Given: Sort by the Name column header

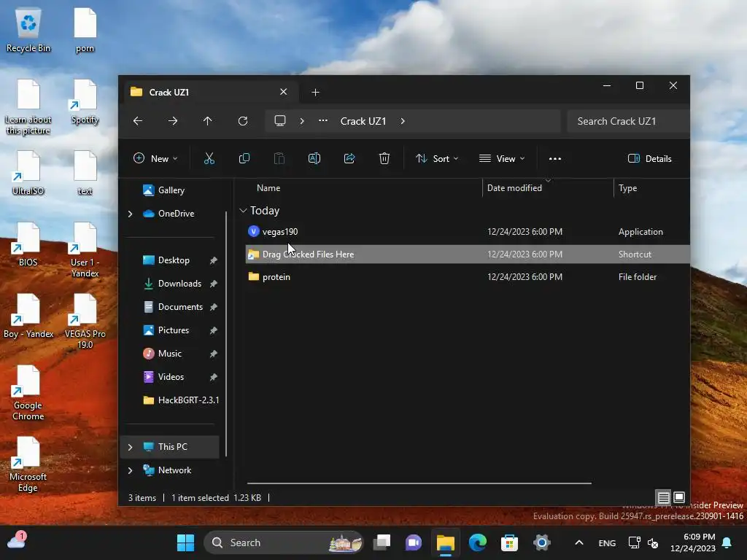Looking at the screenshot, I should coord(268,188).
